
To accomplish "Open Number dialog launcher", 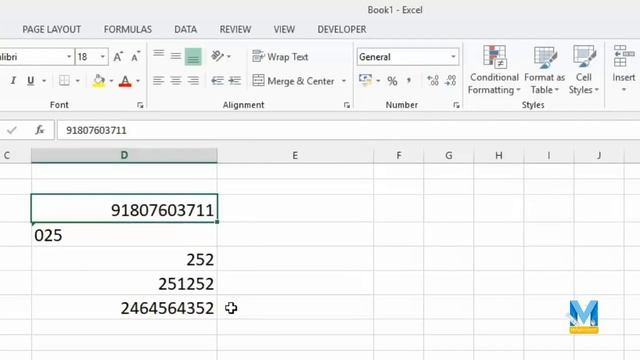I will point(456,105).
